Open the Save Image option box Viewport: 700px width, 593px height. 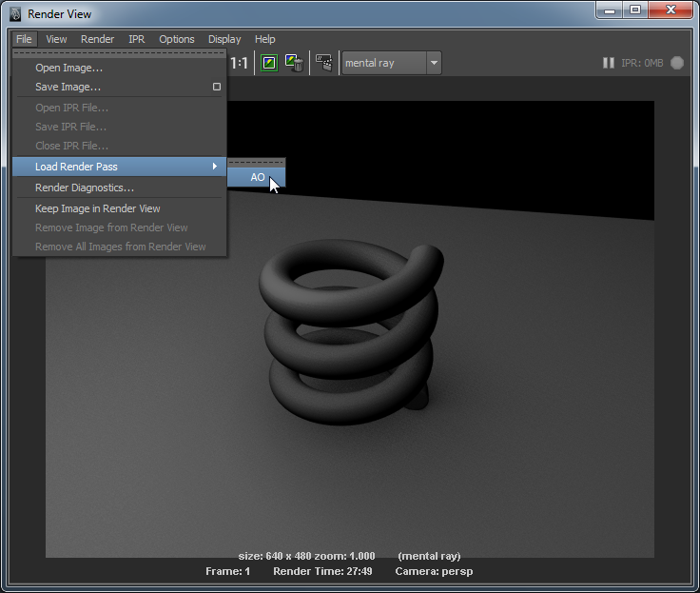[x=217, y=87]
